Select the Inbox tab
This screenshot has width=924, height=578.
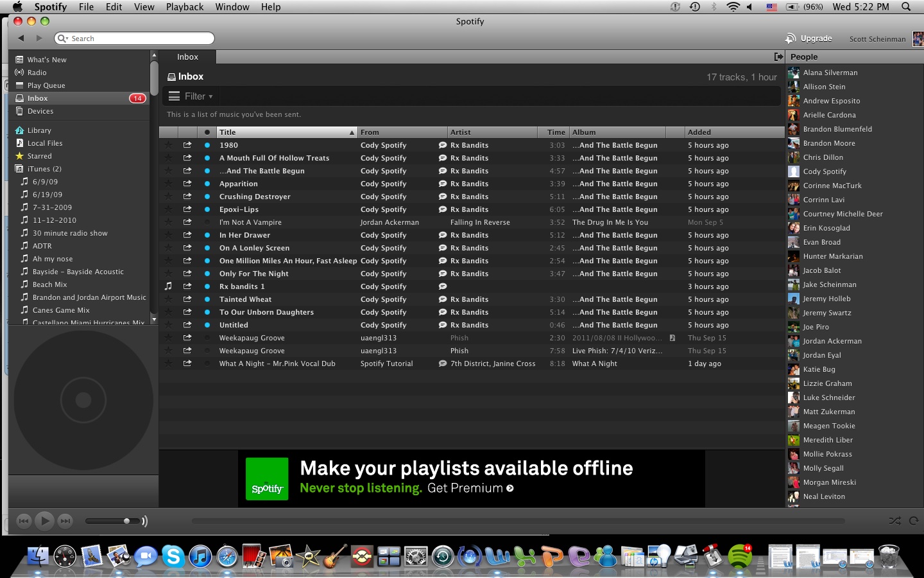coord(187,57)
